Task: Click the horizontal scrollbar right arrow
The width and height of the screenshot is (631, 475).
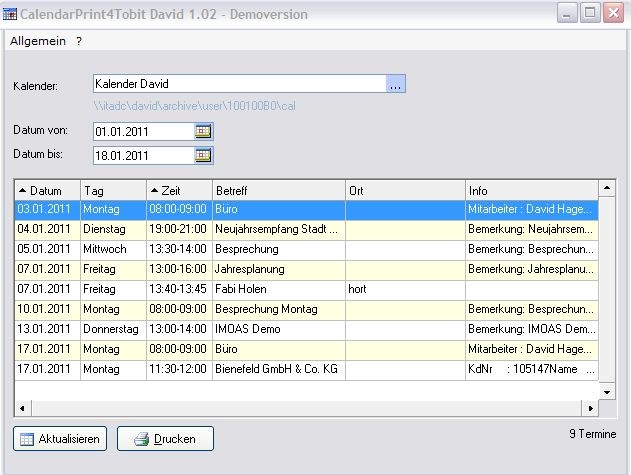Action: click(590, 408)
